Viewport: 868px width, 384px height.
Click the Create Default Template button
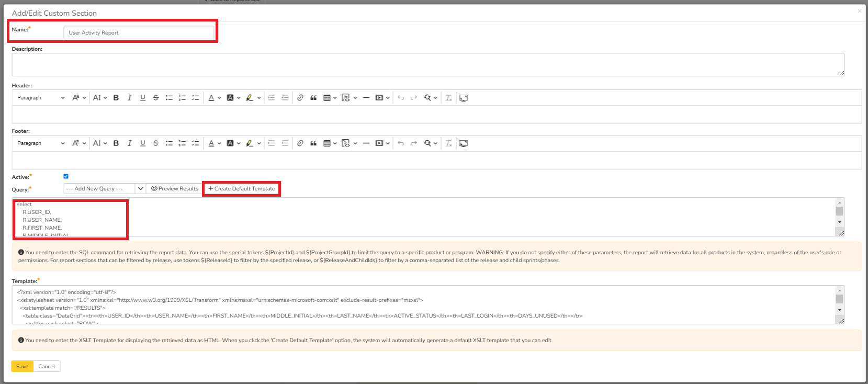tap(242, 189)
